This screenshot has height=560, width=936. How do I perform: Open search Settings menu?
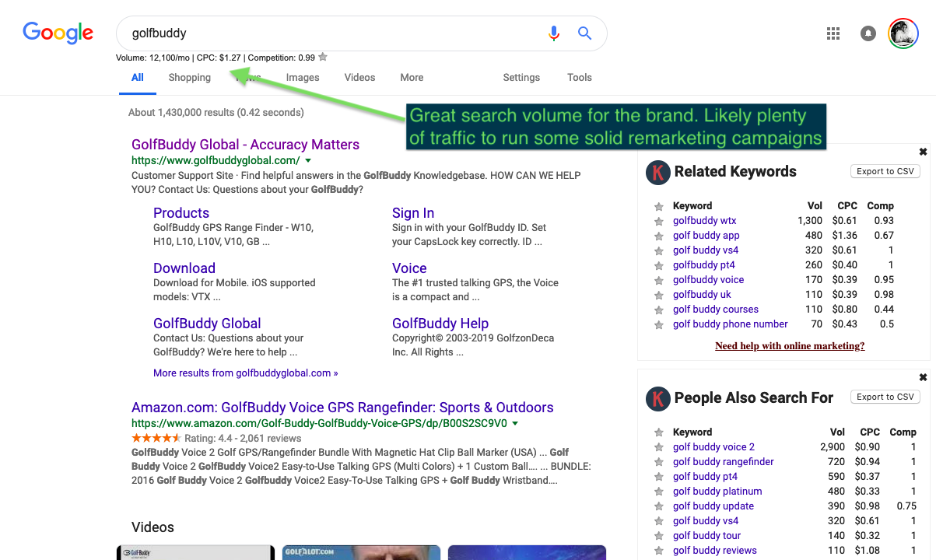(x=521, y=78)
